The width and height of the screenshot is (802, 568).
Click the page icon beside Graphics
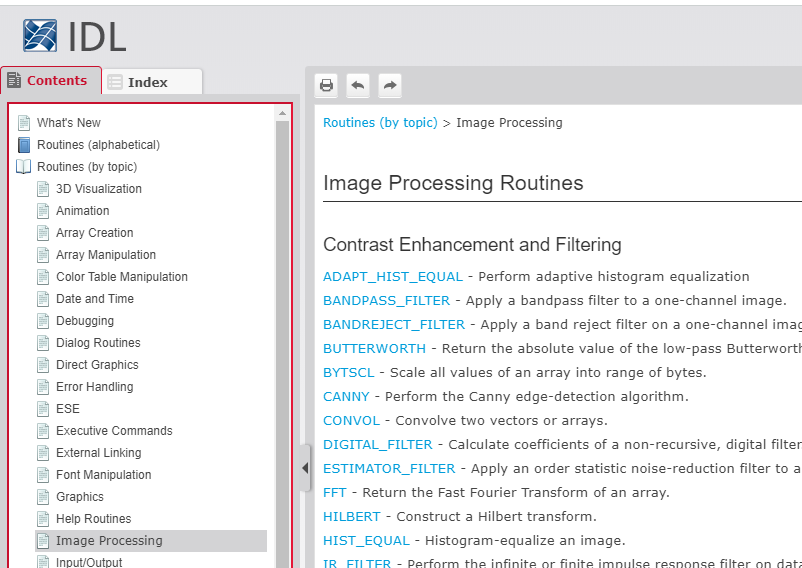(x=43, y=496)
